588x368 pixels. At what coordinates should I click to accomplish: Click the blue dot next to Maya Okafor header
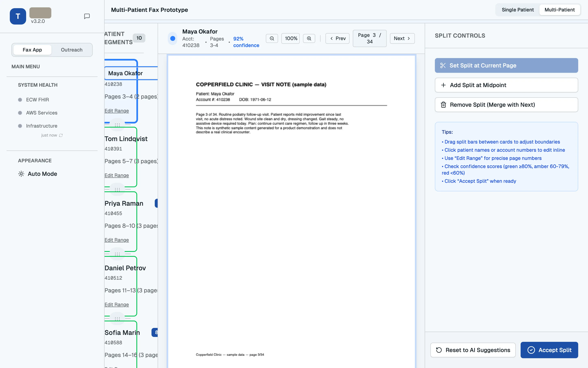click(173, 38)
